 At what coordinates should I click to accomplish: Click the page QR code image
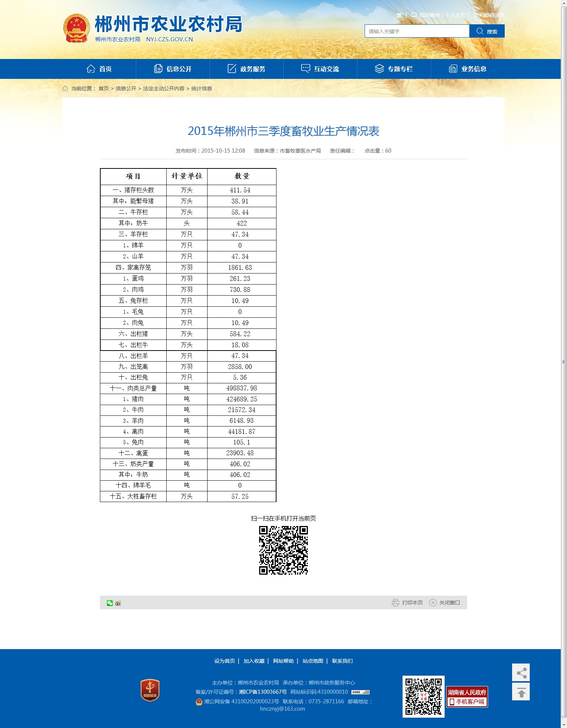pos(283,550)
